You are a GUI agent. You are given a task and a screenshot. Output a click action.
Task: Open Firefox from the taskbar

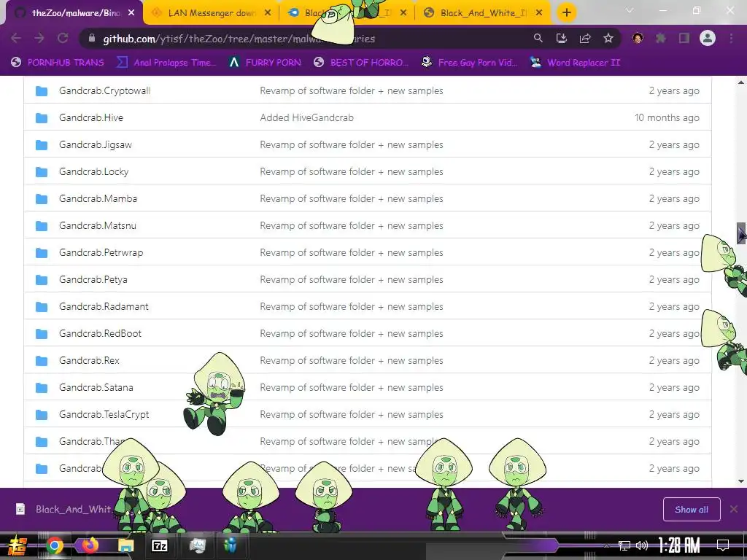(90, 545)
